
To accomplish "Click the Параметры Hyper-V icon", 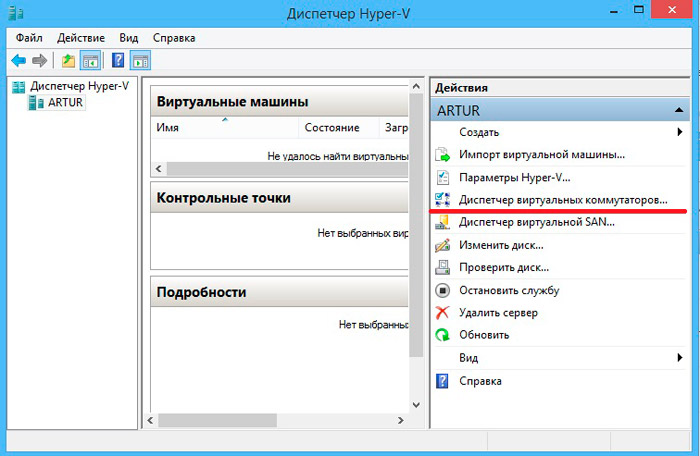I will tap(442, 177).
